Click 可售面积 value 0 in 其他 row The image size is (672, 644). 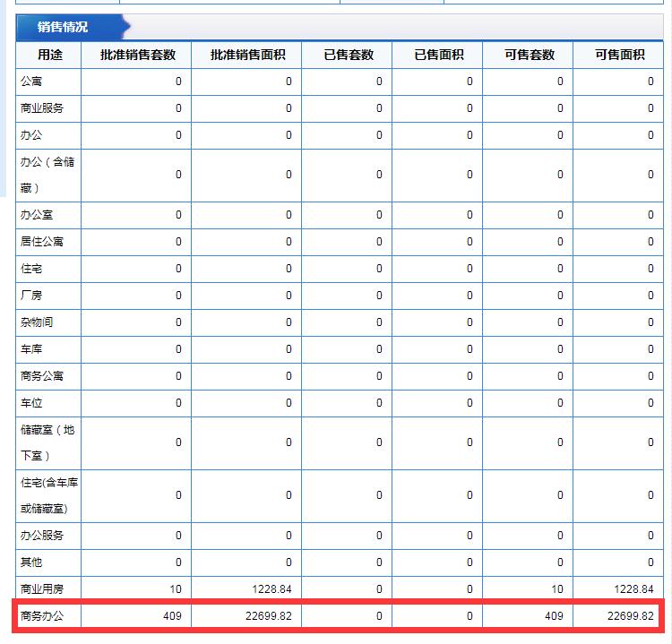[x=650, y=562]
